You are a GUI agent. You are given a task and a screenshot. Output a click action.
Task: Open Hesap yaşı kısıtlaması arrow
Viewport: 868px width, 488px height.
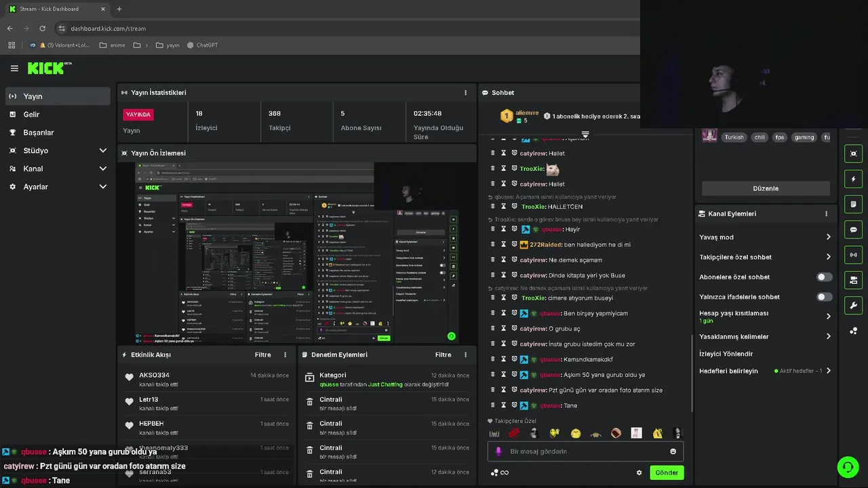pyautogui.click(x=828, y=317)
